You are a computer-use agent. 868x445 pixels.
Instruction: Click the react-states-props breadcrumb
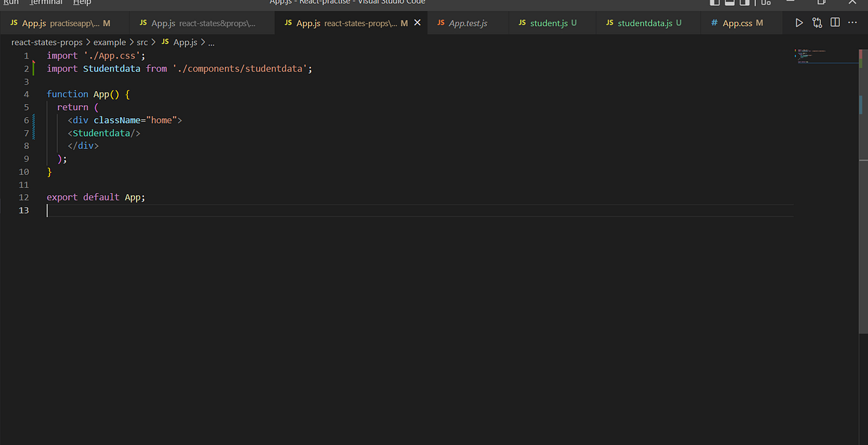point(46,42)
